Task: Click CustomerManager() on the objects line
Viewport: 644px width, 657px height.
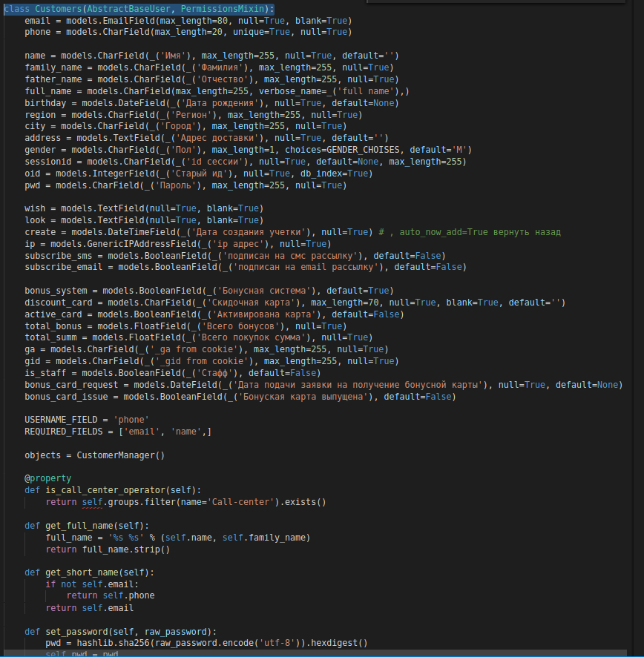Action: coord(121,455)
